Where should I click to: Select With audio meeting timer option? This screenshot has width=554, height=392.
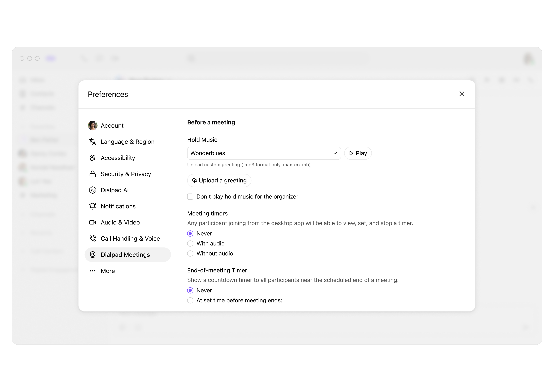point(190,243)
